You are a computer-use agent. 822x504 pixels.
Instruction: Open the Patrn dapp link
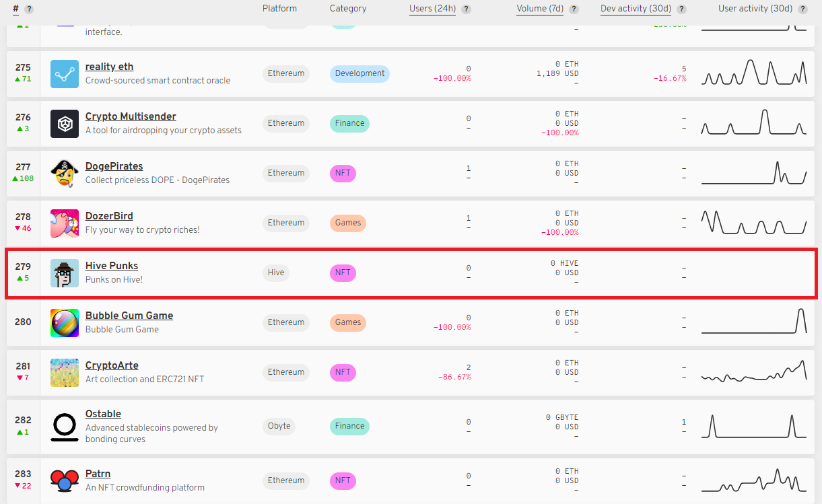pyautogui.click(x=98, y=474)
